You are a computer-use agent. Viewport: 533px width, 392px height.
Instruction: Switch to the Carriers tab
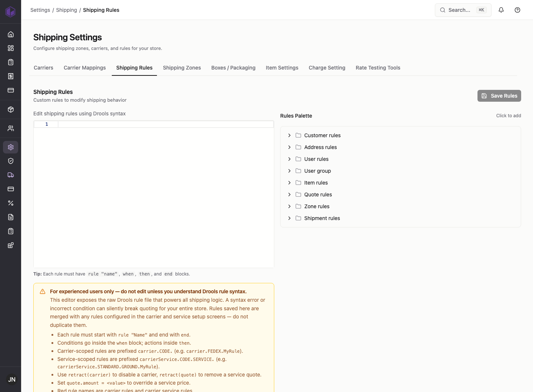(x=43, y=68)
